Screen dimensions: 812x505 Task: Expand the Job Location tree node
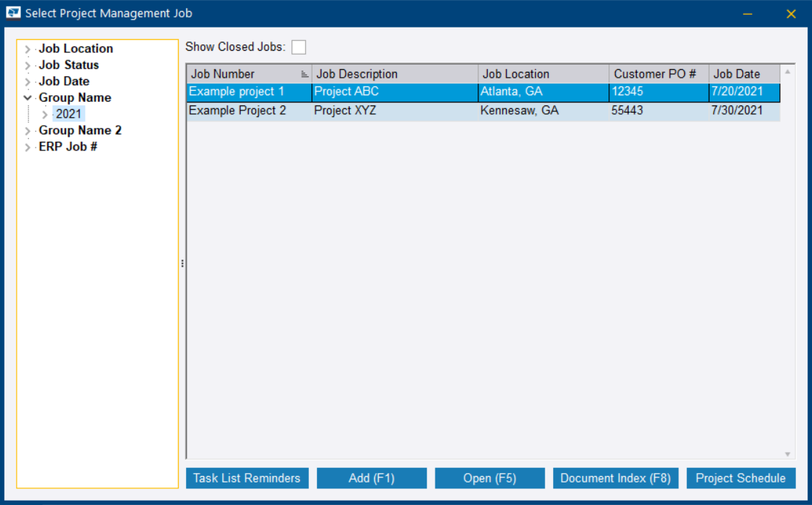pos(28,49)
